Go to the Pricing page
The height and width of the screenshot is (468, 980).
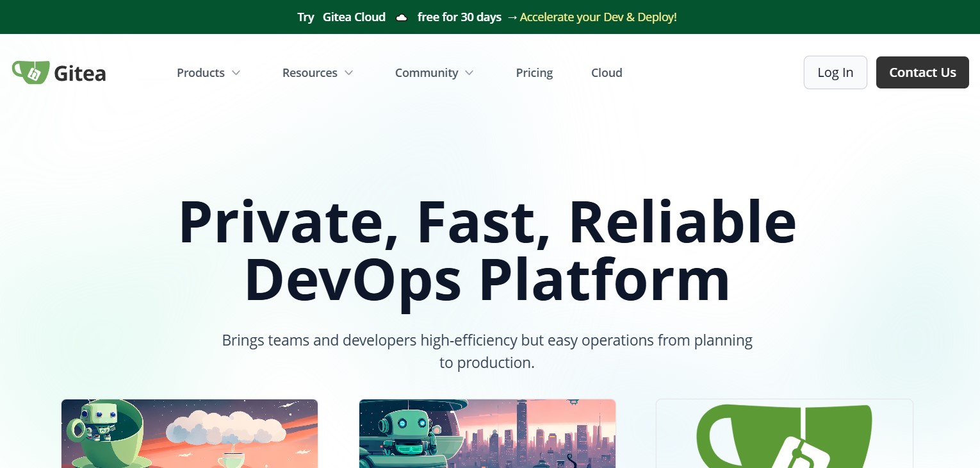[x=534, y=73]
